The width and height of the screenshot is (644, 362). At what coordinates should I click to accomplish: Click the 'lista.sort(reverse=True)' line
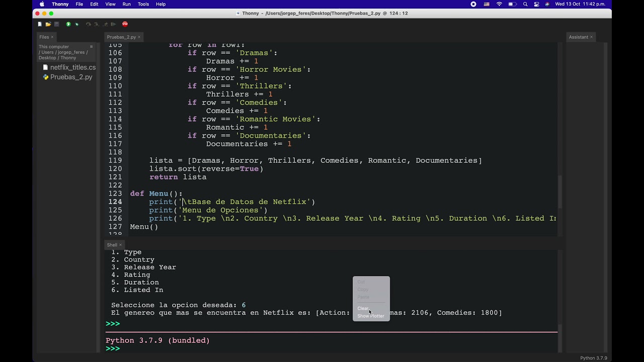(x=206, y=169)
